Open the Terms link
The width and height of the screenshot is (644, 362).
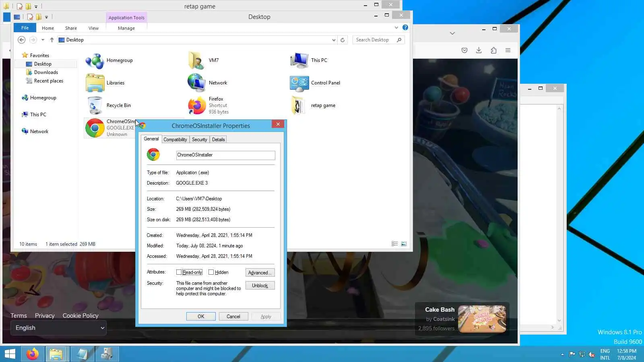coord(19,316)
